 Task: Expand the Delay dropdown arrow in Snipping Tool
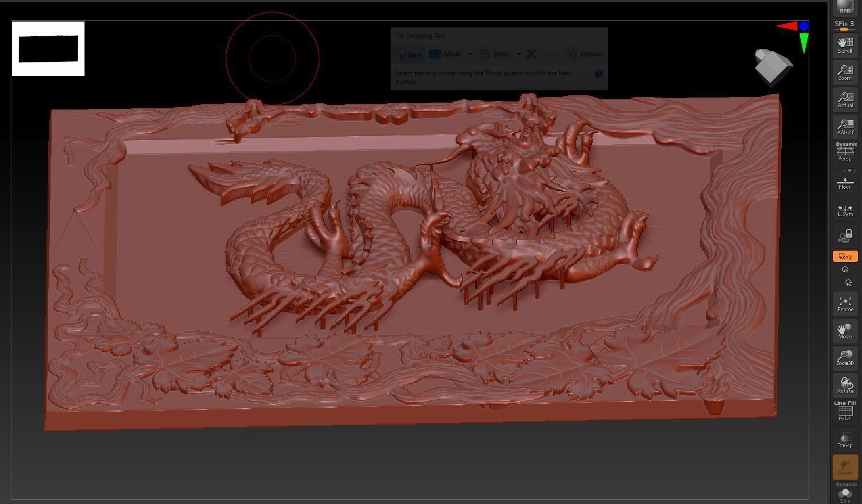(518, 54)
